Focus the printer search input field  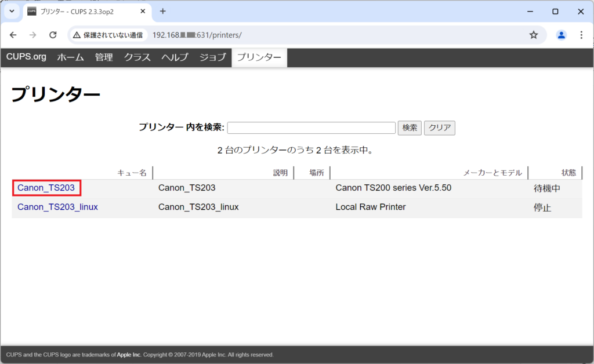(312, 128)
